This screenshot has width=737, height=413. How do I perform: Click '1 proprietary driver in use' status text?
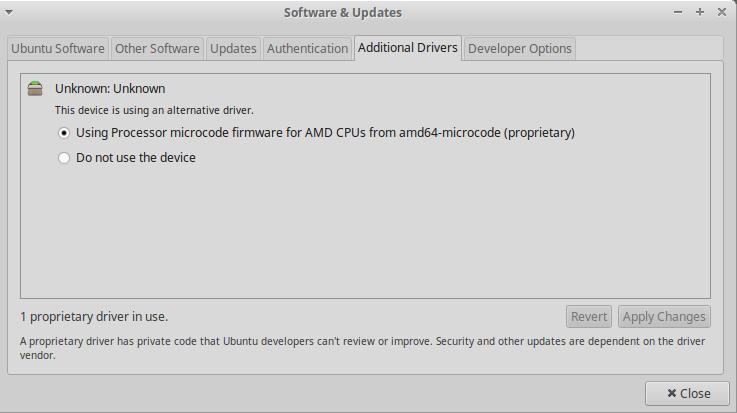click(x=94, y=316)
